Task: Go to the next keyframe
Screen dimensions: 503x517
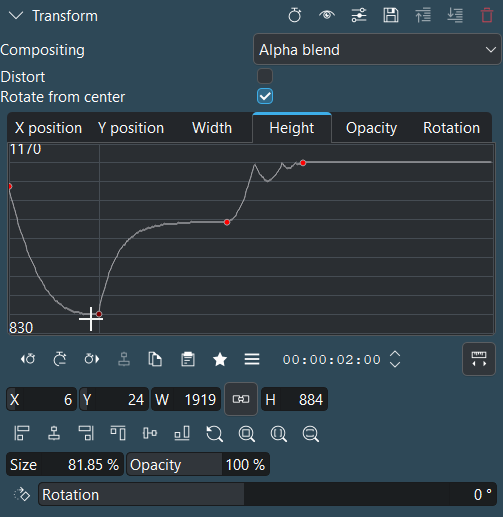Action: pyautogui.click(x=92, y=359)
